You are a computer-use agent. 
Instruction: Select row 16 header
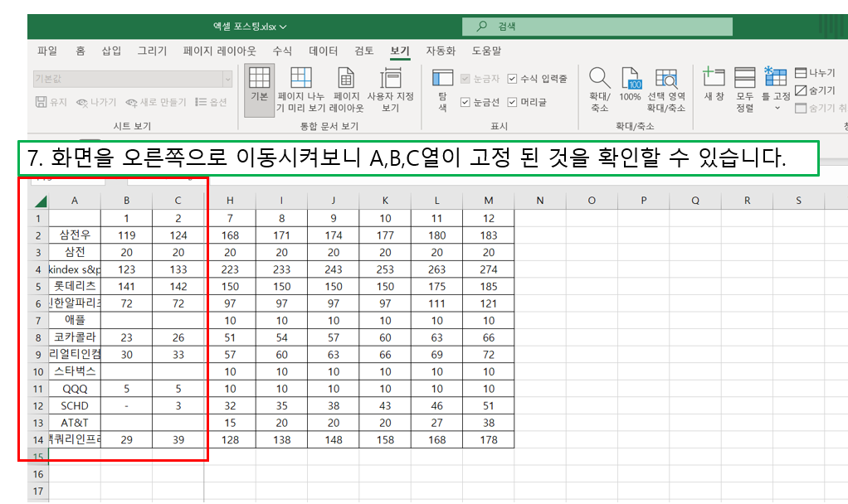[38, 474]
